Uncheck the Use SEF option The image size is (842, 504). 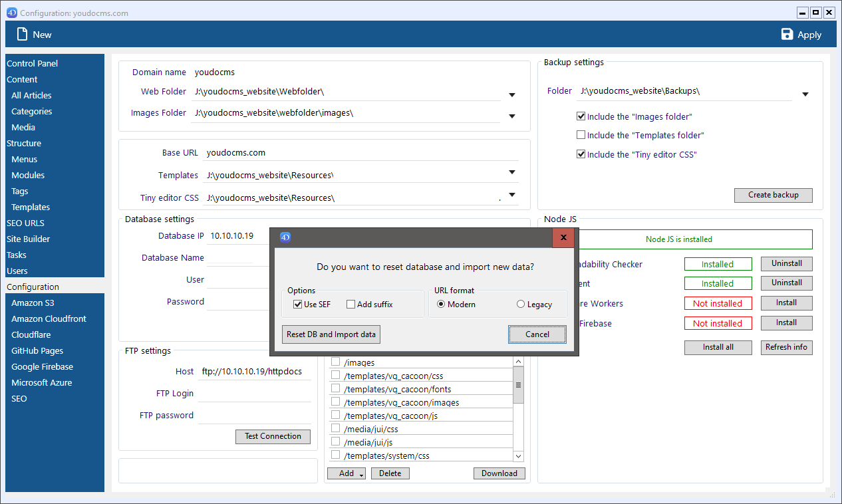[x=298, y=305]
